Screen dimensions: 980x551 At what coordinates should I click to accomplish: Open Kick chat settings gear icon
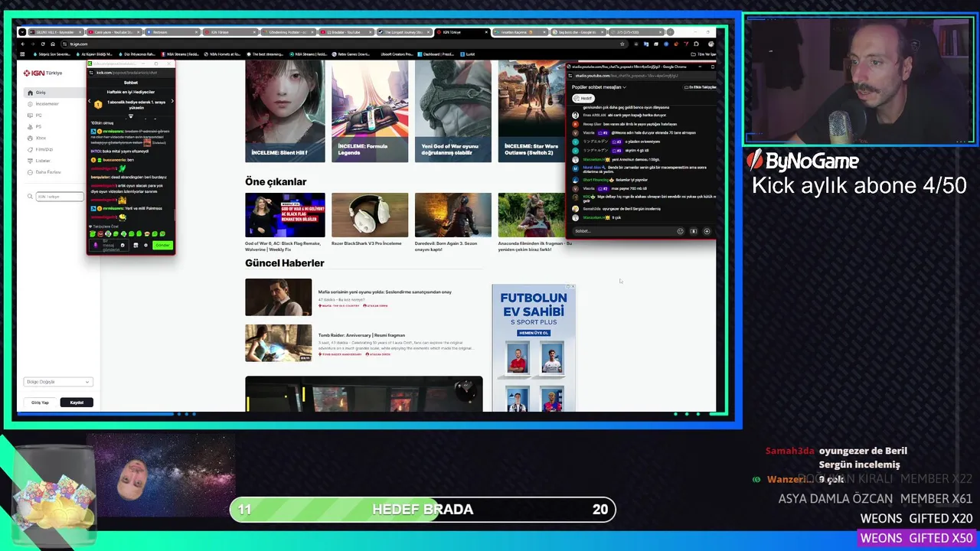[145, 245]
